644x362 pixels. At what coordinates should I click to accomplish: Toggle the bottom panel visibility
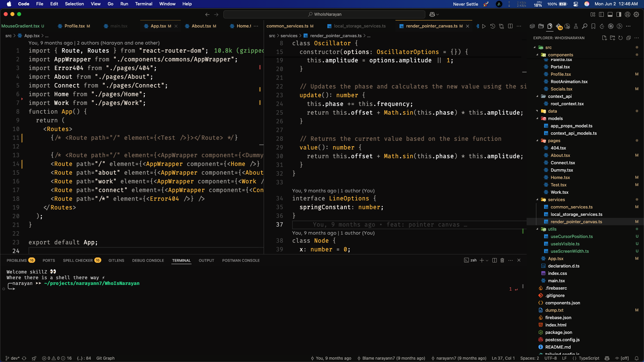[610, 14]
